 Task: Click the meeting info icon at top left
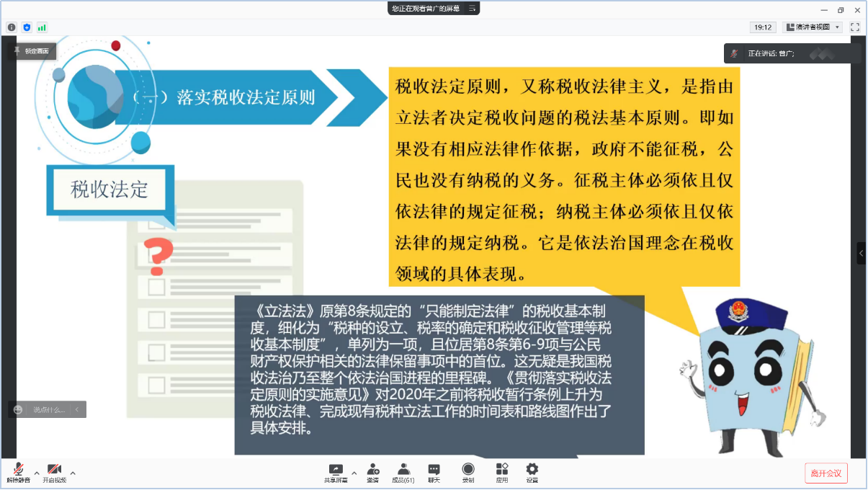tap(12, 27)
